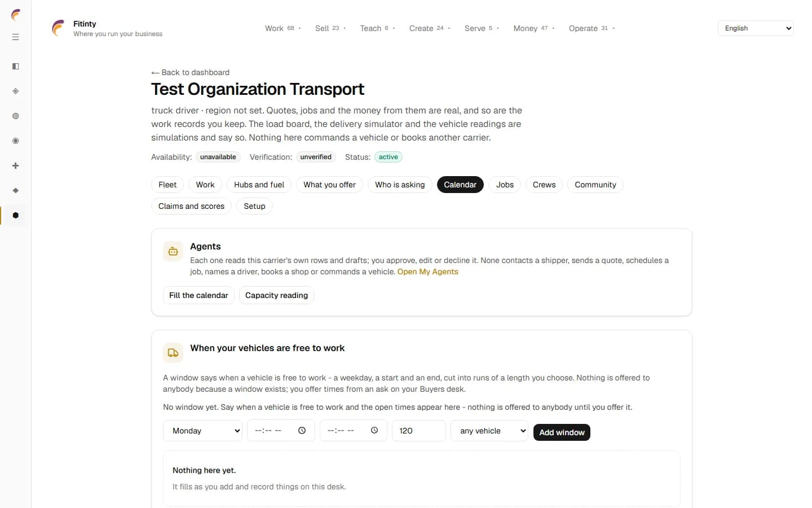Screen dimensions: 812x508
Task: Open the Teach navigation menu
Action: click(377, 28)
